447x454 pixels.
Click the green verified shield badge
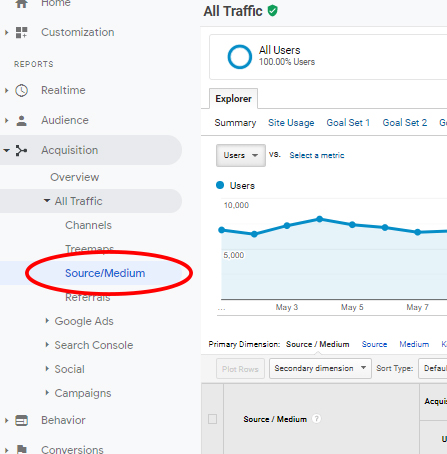coord(272,11)
